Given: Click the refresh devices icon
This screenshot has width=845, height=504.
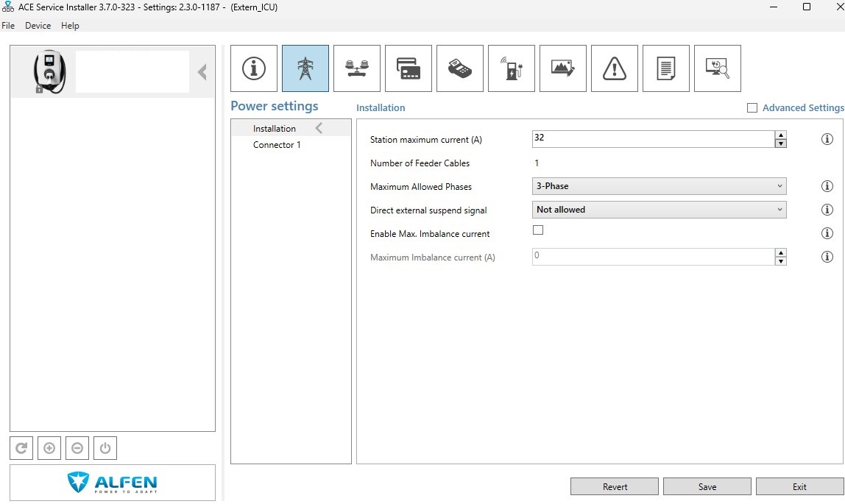Looking at the screenshot, I should coord(21,448).
